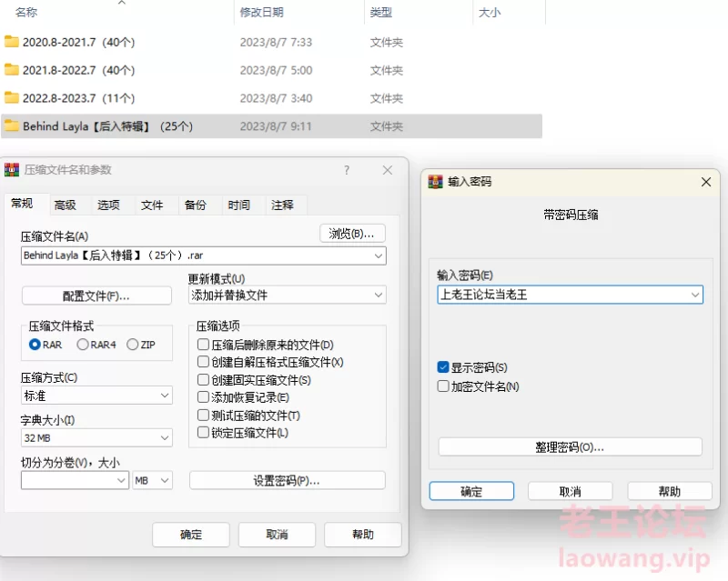Viewport: 728px width, 581px height.
Task: Click date 2023/8/7 7:33
Action: (x=276, y=42)
